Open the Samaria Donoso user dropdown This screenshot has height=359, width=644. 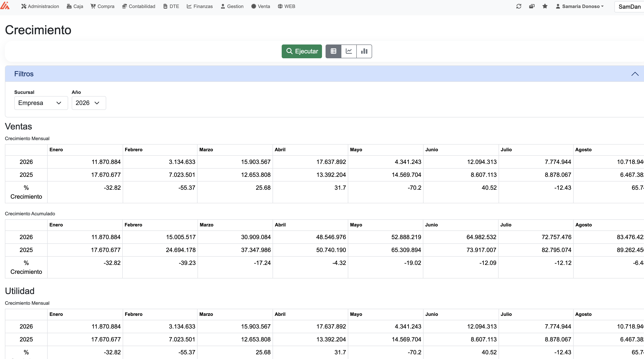click(x=580, y=6)
